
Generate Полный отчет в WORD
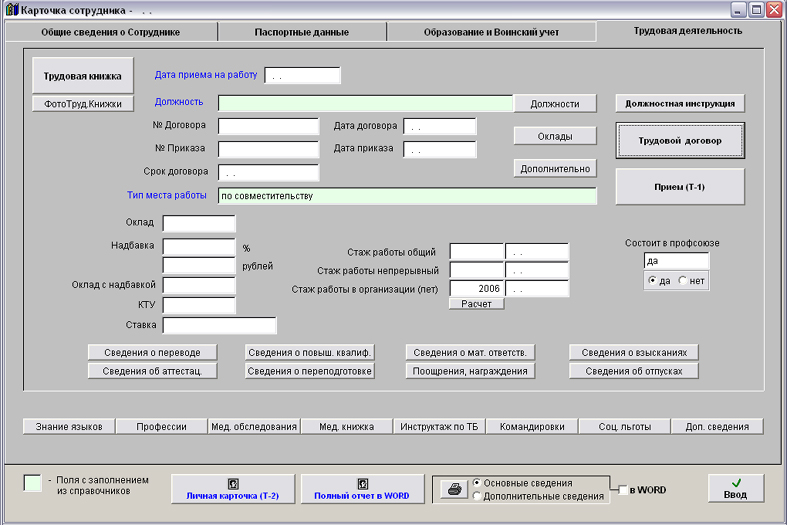tap(362, 489)
